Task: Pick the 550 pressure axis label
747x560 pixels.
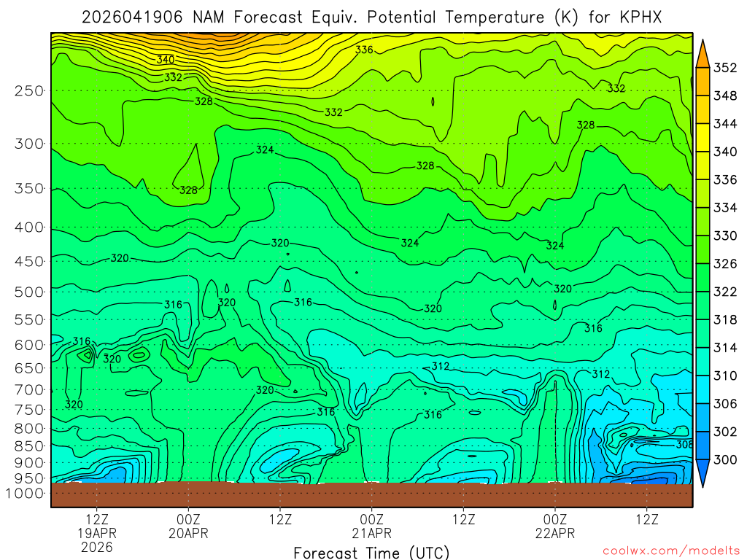Action: pos(28,319)
